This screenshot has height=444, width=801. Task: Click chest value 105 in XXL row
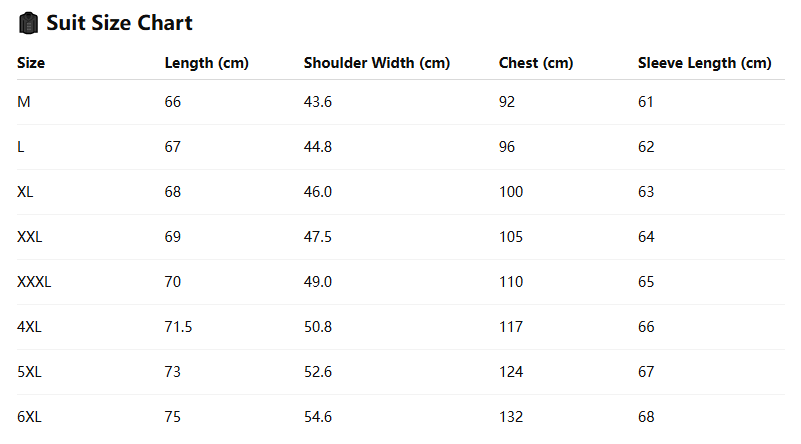pos(511,237)
